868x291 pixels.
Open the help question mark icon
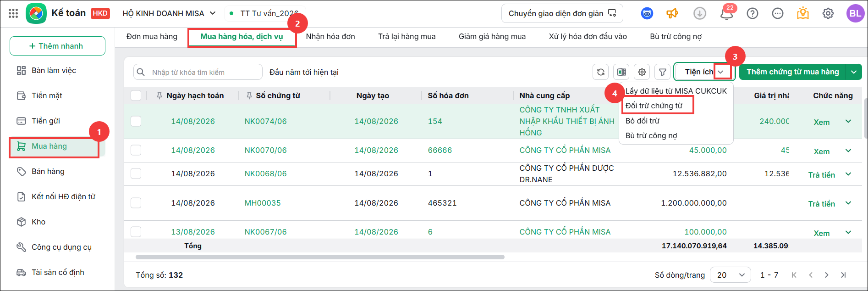point(753,13)
